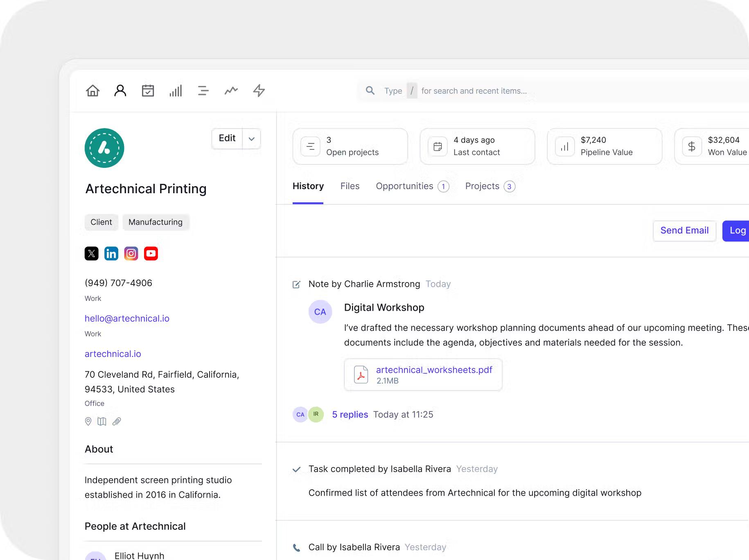Viewport: 749px width, 560px height.
Task: Click the Artechnical Printing company name
Action: (146, 189)
